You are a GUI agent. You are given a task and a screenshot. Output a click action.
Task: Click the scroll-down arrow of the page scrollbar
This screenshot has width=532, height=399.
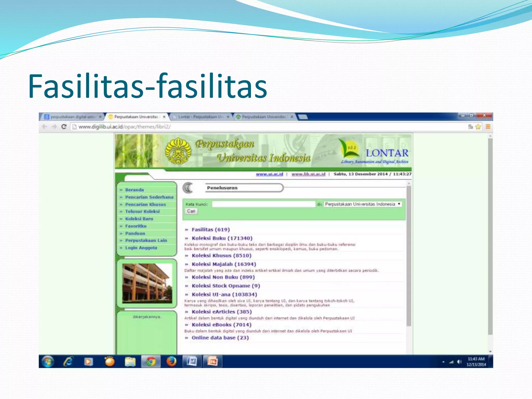point(490,351)
